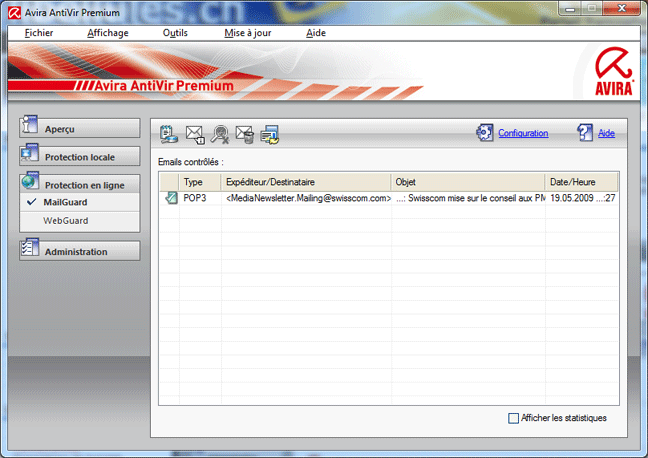Select the MediaNewsletter.Mailing@swisscom.com sender cell

tap(308, 198)
